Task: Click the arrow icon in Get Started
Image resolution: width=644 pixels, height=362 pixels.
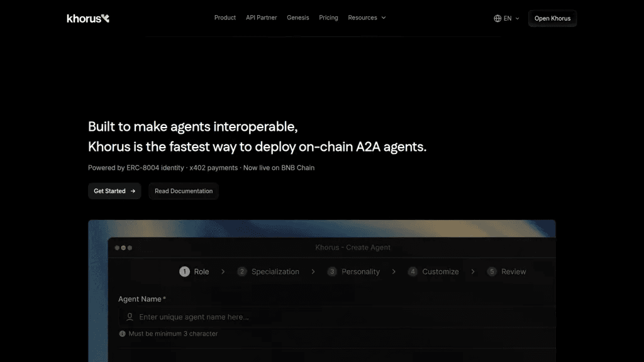Action: [x=133, y=191]
